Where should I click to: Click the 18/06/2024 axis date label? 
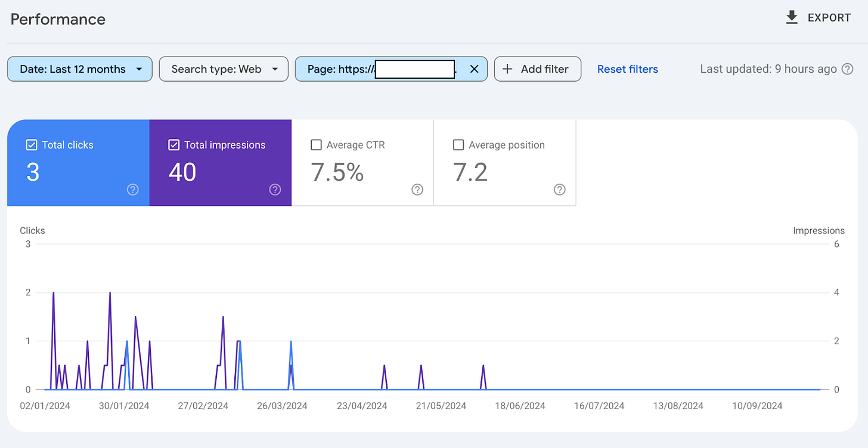tap(520, 406)
